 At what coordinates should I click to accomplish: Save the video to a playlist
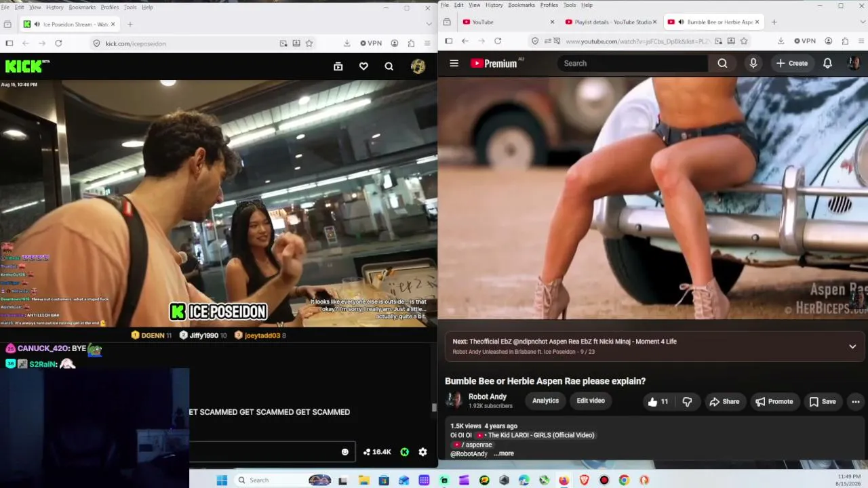pyautogui.click(x=823, y=401)
